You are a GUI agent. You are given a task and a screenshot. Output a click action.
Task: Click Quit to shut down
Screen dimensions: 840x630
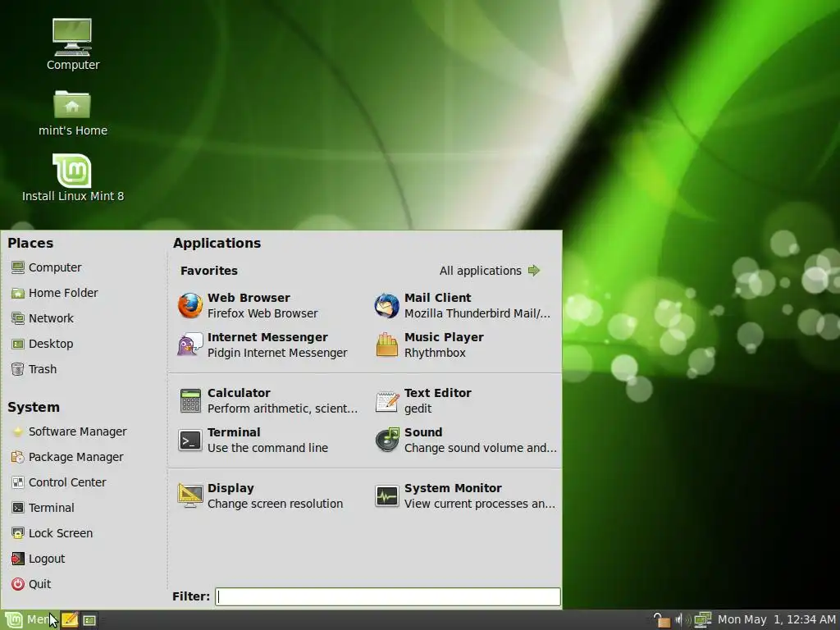[x=31, y=584]
